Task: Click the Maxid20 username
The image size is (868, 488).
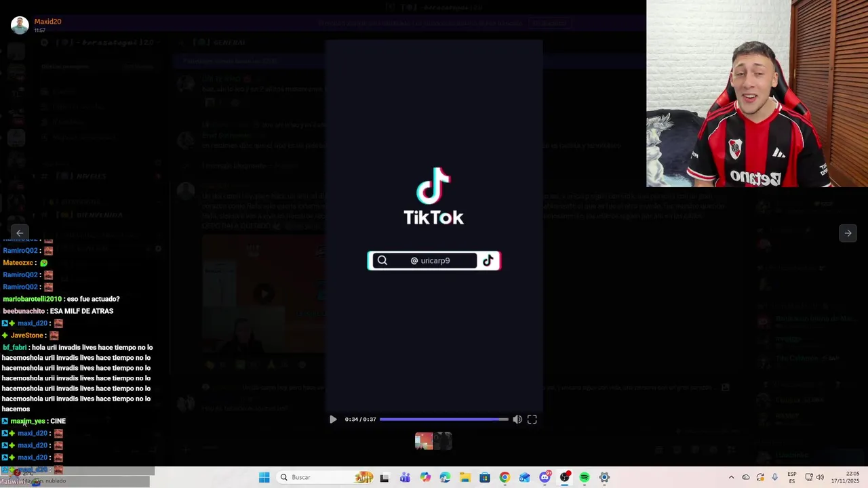Action: (x=48, y=22)
